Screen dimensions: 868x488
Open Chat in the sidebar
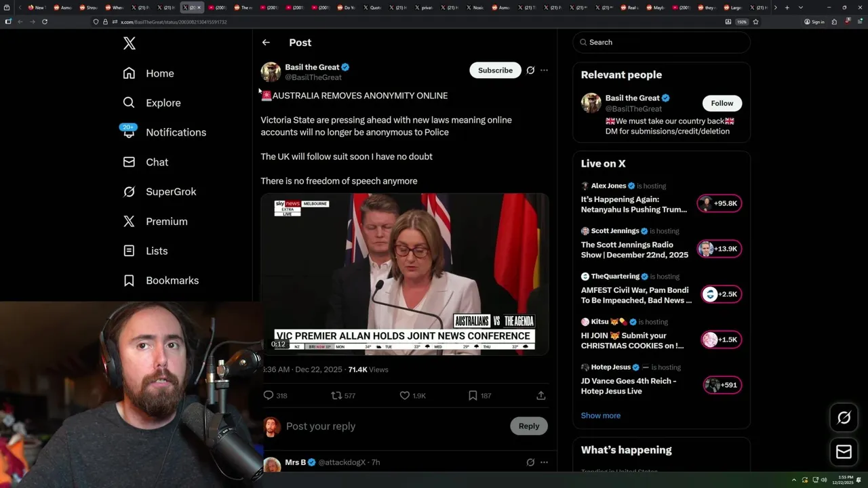[145, 162]
